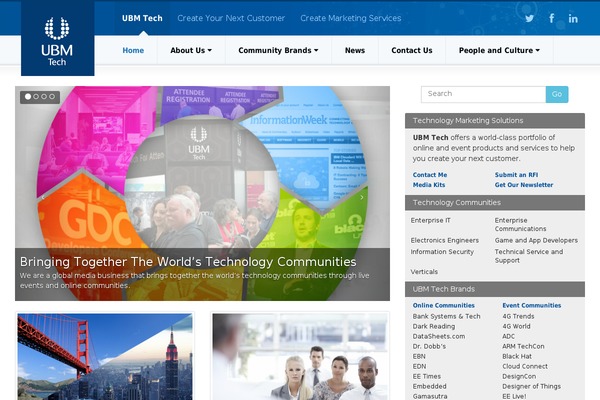Open the Dr. Dobb's link
This screenshot has height=400, width=600.
429,346
